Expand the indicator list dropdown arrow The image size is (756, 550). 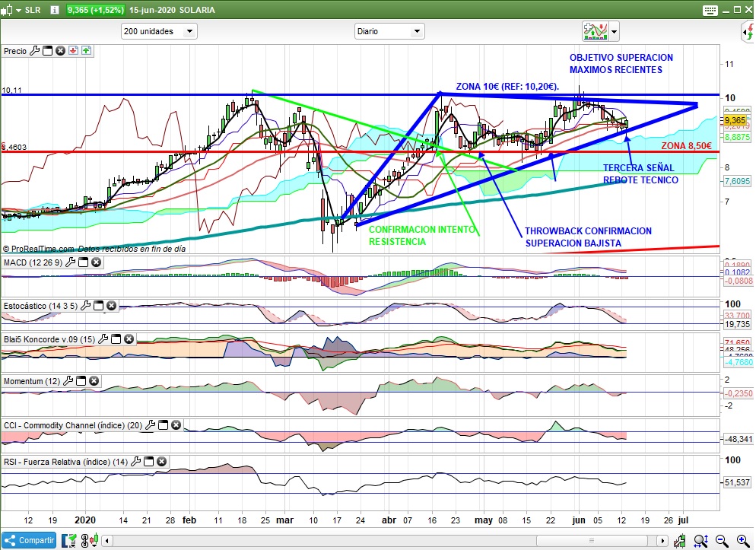614,31
